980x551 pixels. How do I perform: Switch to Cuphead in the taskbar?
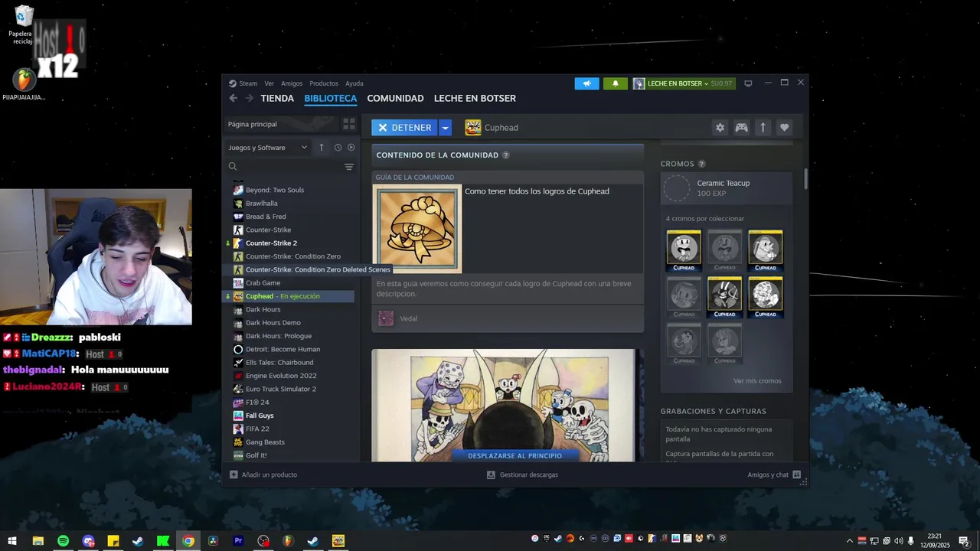(338, 541)
